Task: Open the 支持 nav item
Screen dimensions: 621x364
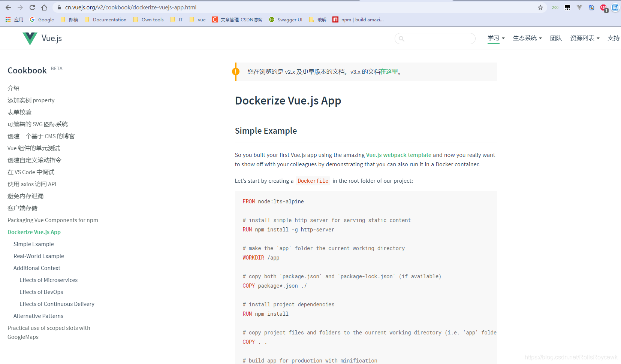Action: click(614, 38)
